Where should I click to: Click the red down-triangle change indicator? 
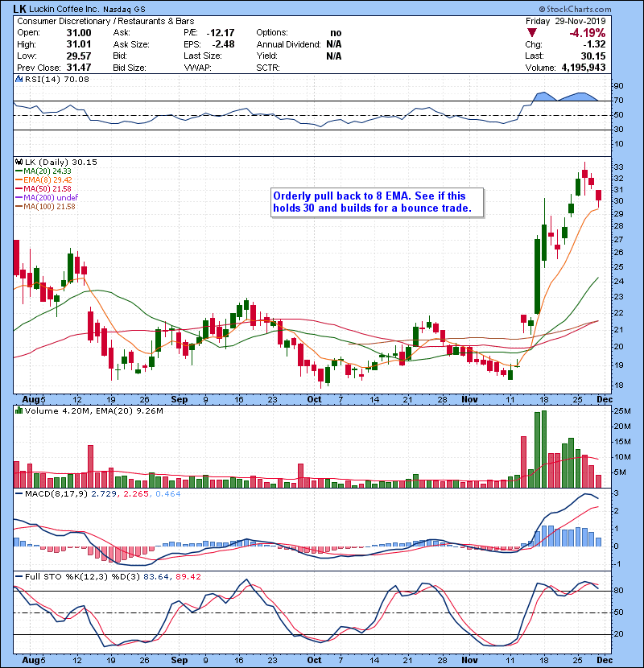coord(531,33)
